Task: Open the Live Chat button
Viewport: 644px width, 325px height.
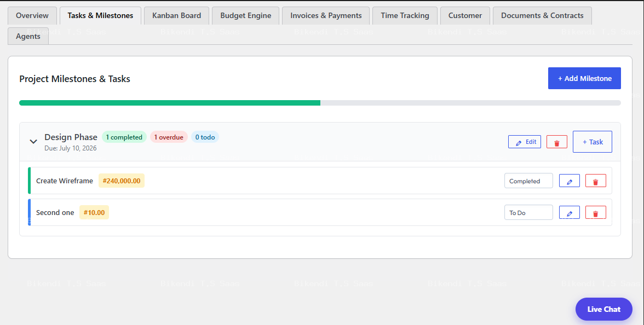Action: click(x=603, y=310)
